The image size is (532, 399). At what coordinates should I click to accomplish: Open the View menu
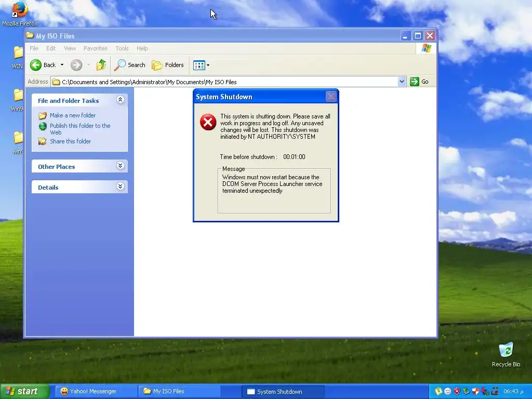(x=70, y=48)
